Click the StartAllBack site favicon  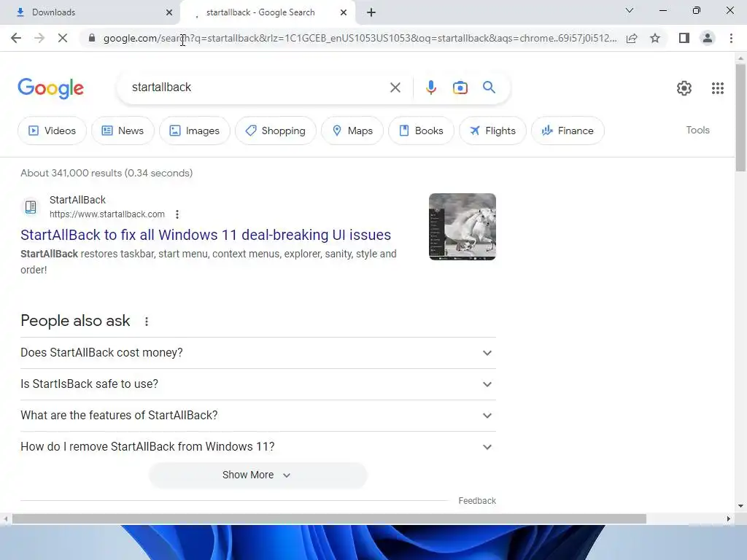click(x=31, y=207)
